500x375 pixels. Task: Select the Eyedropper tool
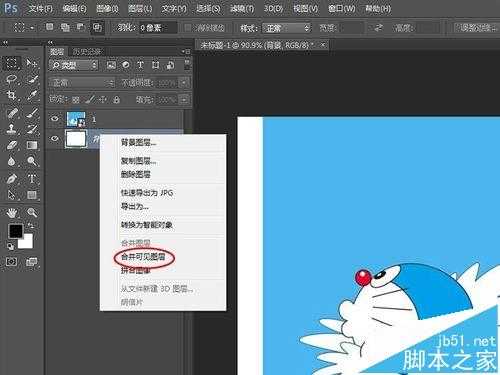[32, 95]
